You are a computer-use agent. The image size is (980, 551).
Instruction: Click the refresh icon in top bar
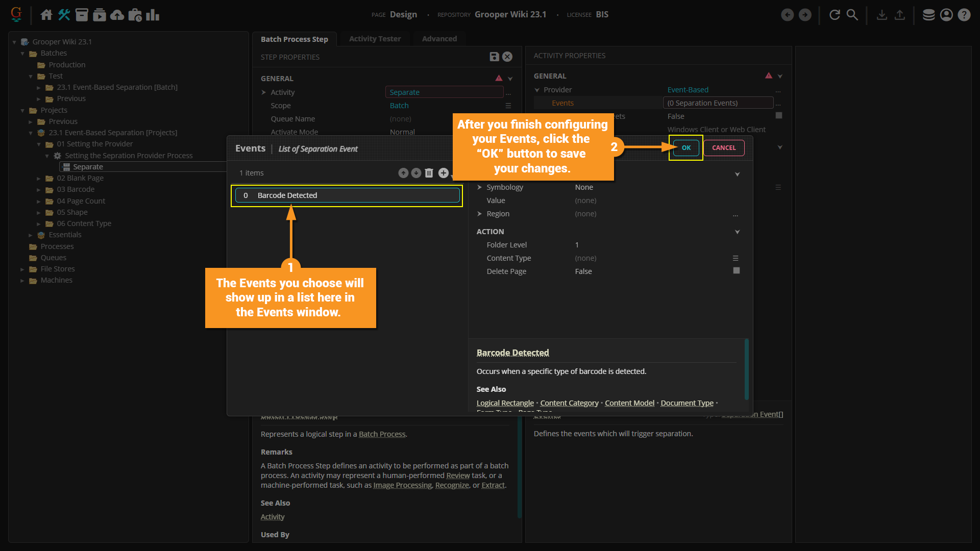(x=835, y=15)
